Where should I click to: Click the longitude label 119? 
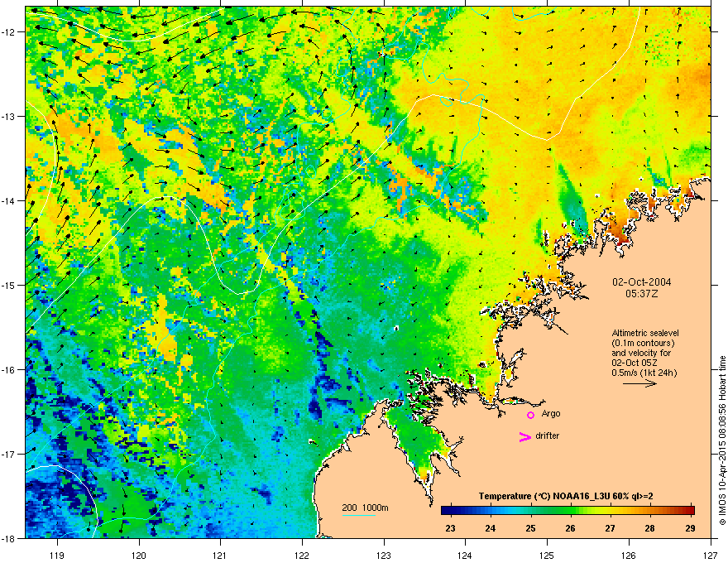click(x=57, y=555)
